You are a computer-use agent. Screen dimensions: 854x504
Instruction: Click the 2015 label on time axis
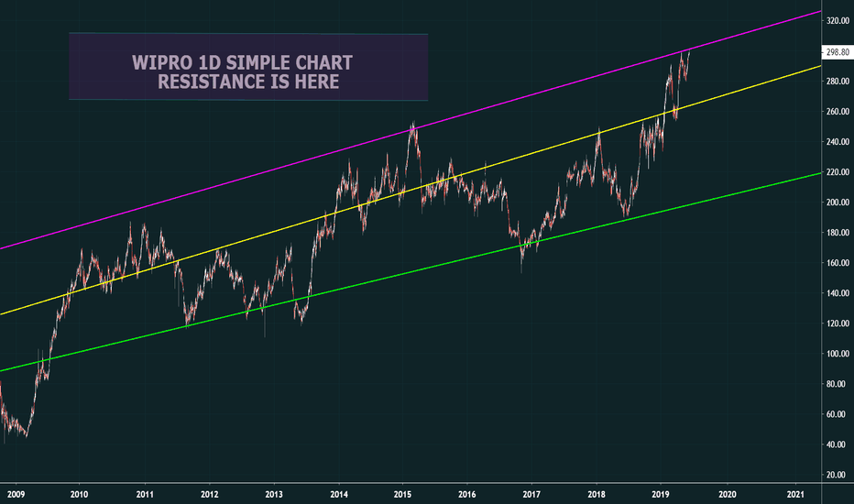(403, 495)
